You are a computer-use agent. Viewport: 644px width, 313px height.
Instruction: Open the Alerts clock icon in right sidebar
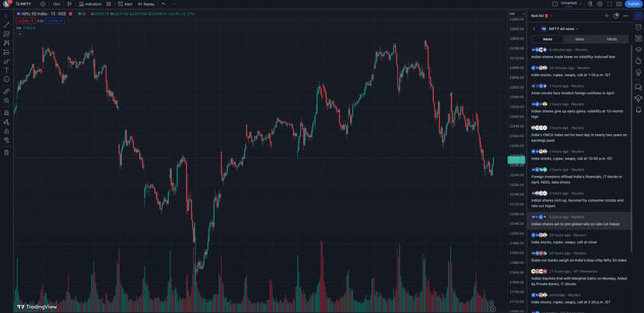639,27
